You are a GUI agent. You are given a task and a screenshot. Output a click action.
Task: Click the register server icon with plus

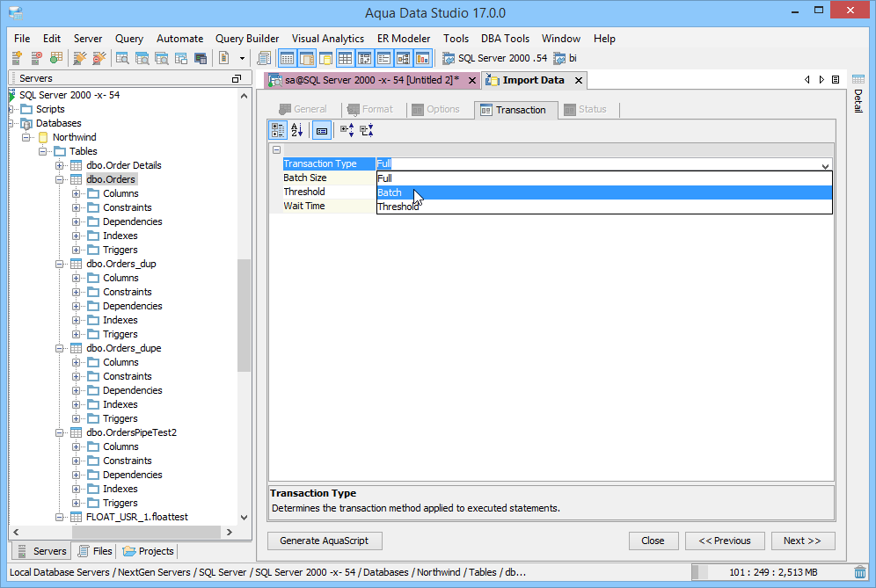[17, 58]
